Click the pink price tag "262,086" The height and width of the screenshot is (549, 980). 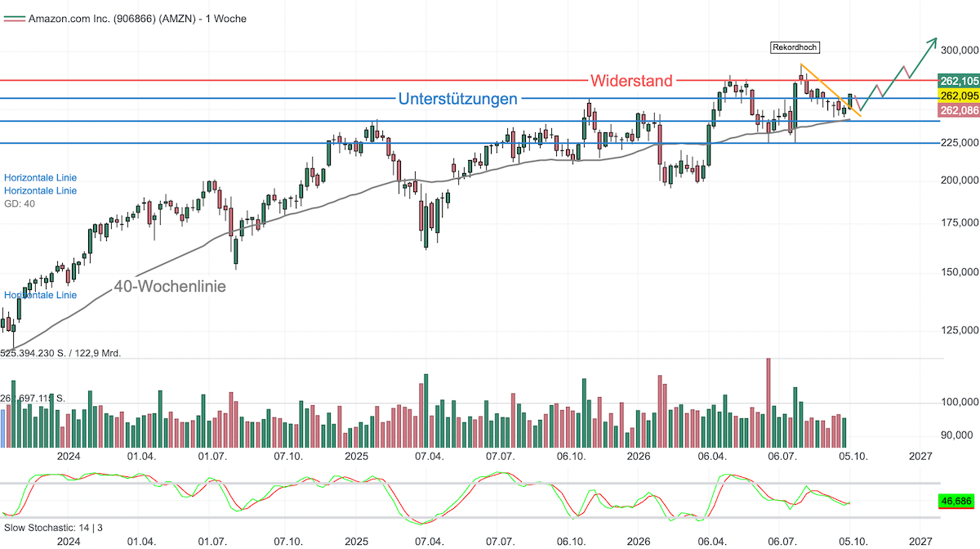(960, 110)
